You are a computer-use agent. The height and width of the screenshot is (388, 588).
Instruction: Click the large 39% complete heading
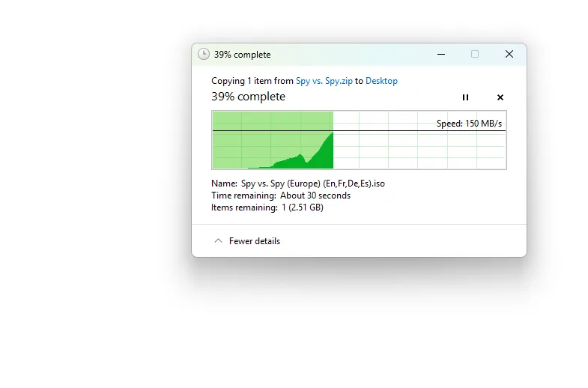[x=248, y=97]
